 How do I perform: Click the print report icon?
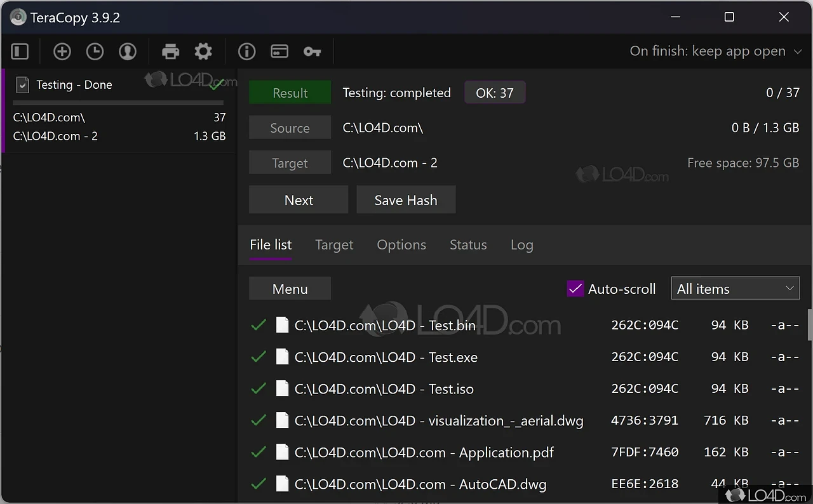point(170,51)
